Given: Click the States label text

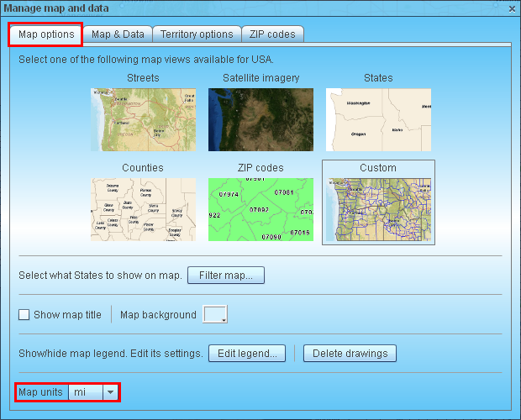Looking at the screenshot, I should (378, 78).
